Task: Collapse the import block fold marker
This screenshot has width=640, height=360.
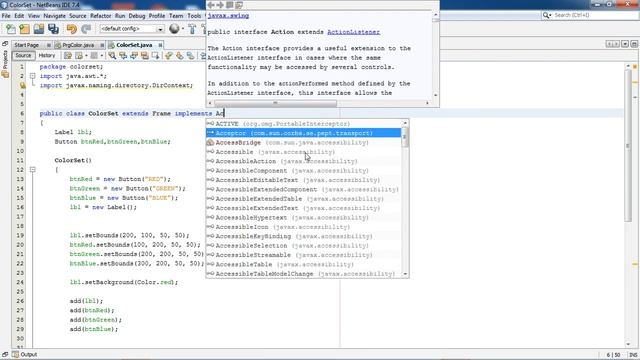Action: (x=32, y=76)
